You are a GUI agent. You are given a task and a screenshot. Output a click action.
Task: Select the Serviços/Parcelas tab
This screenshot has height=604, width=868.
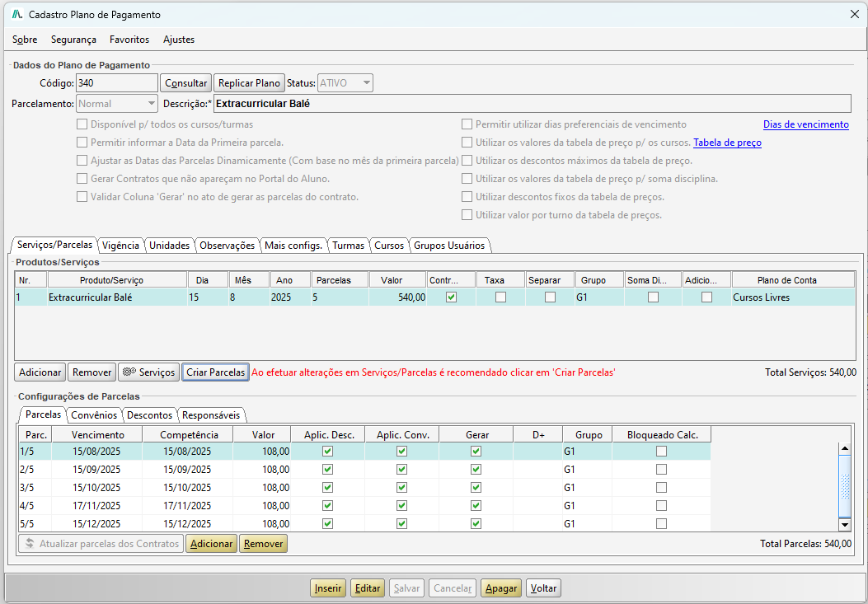tap(54, 245)
